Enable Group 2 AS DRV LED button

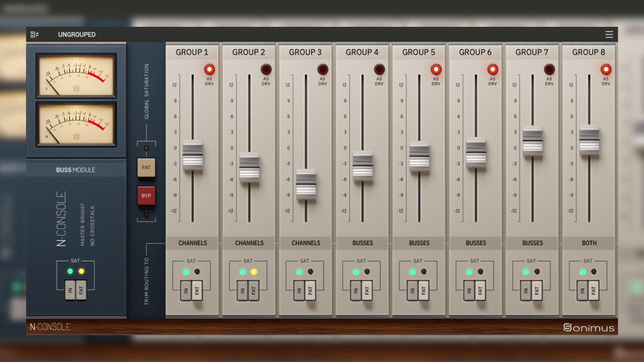click(266, 69)
